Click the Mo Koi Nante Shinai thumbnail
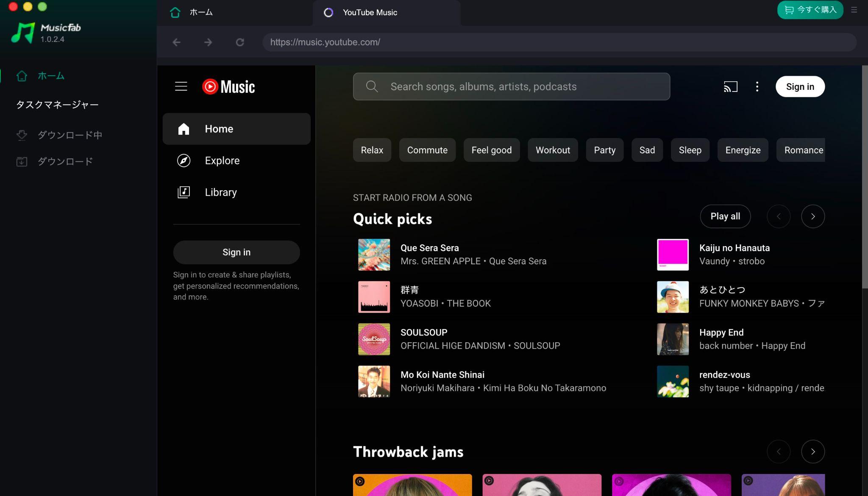The height and width of the screenshot is (496, 868). click(374, 382)
